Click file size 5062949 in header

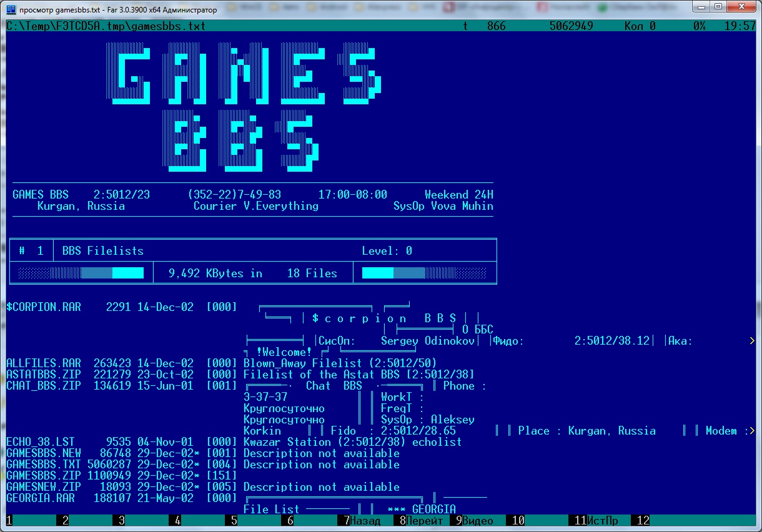click(571, 26)
